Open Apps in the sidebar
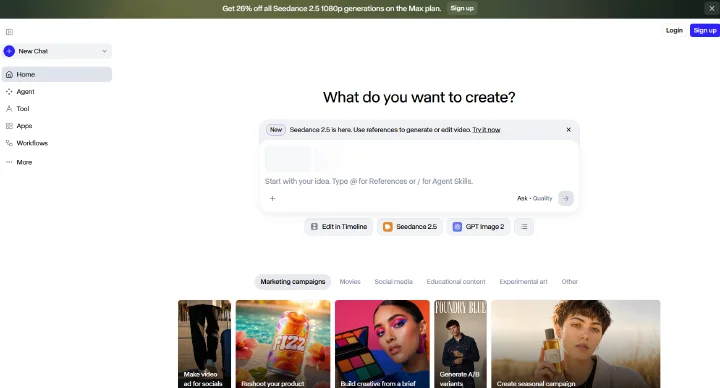 [57, 126]
